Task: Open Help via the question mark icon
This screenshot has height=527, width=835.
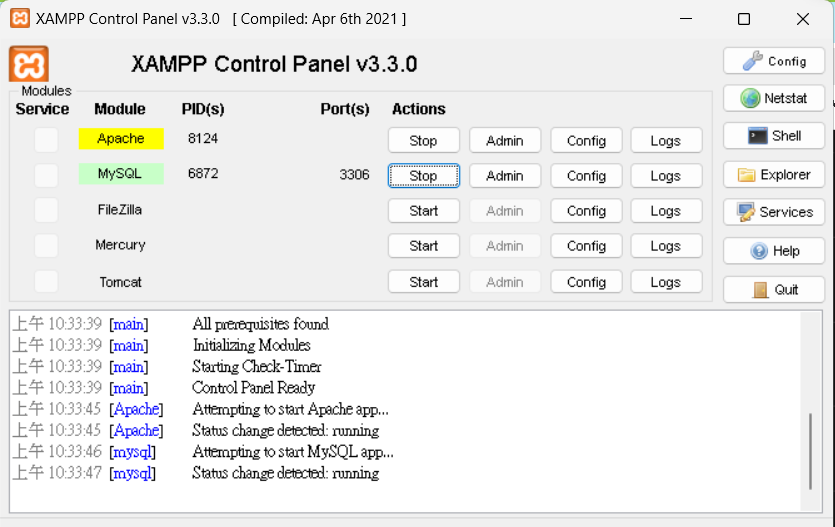Action: pyautogui.click(x=759, y=251)
